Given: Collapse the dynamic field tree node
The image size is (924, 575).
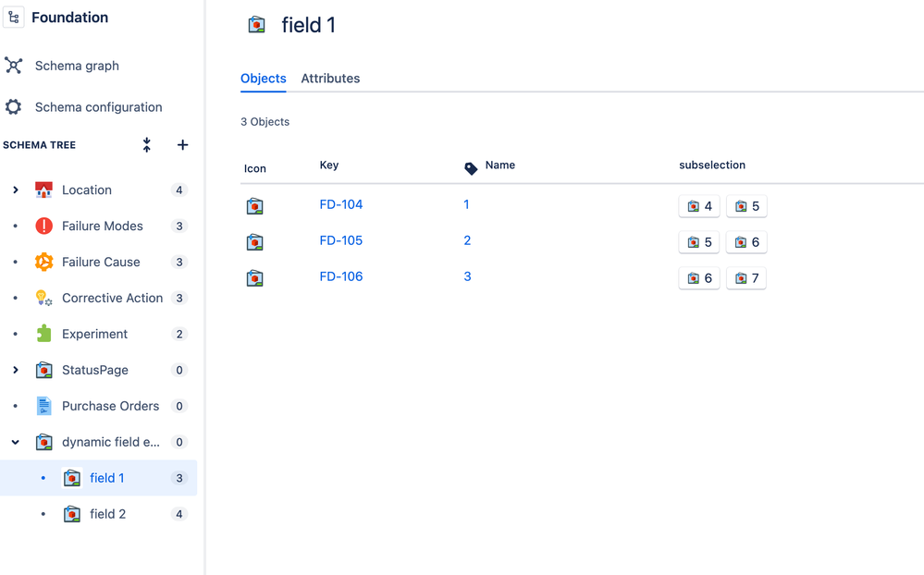Looking at the screenshot, I should [16, 442].
